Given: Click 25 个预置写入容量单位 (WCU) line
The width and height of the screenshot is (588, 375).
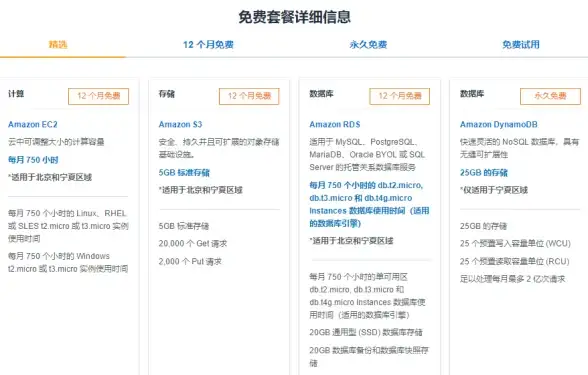Looking at the screenshot, I should (x=515, y=243).
